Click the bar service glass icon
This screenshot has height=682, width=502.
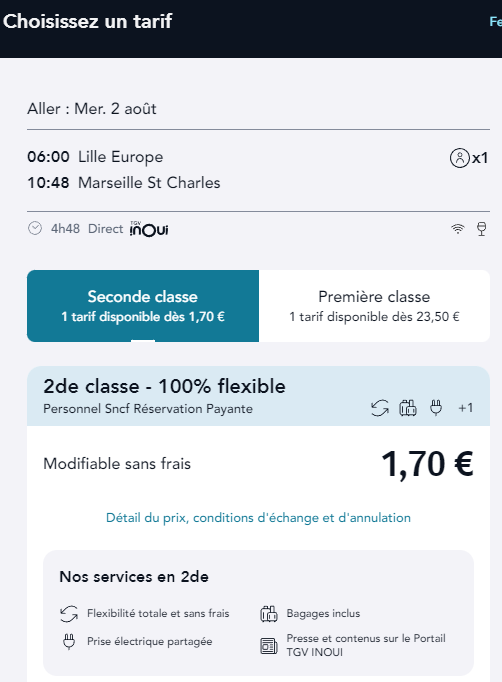pyautogui.click(x=482, y=229)
